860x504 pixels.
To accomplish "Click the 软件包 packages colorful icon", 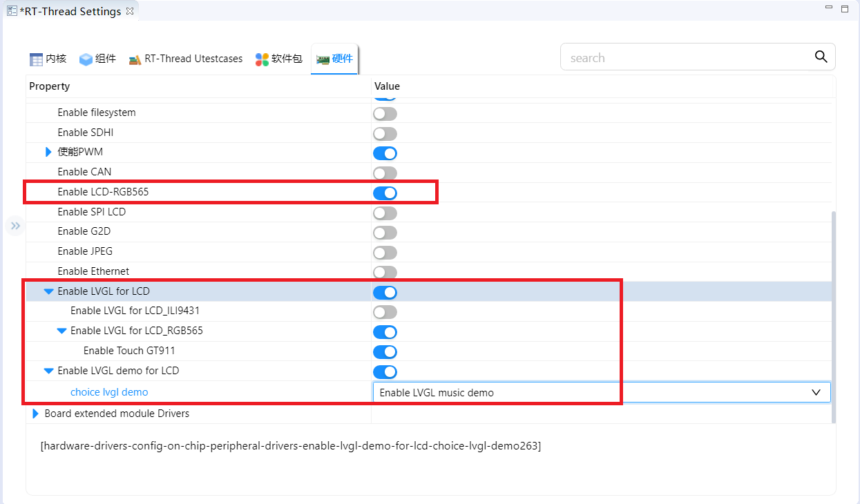I will click(262, 59).
